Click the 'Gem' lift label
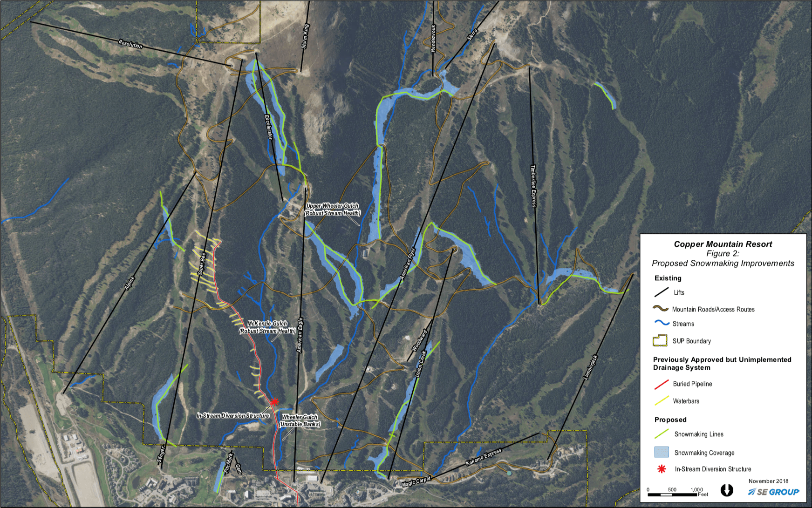This screenshot has width=812, height=508. [238, 469]
